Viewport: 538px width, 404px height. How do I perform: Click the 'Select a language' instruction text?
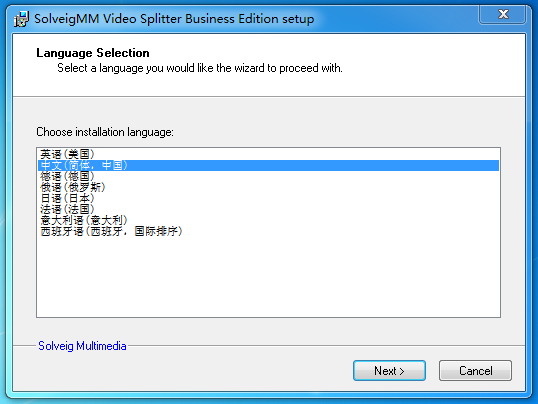[x=200, y=68]
